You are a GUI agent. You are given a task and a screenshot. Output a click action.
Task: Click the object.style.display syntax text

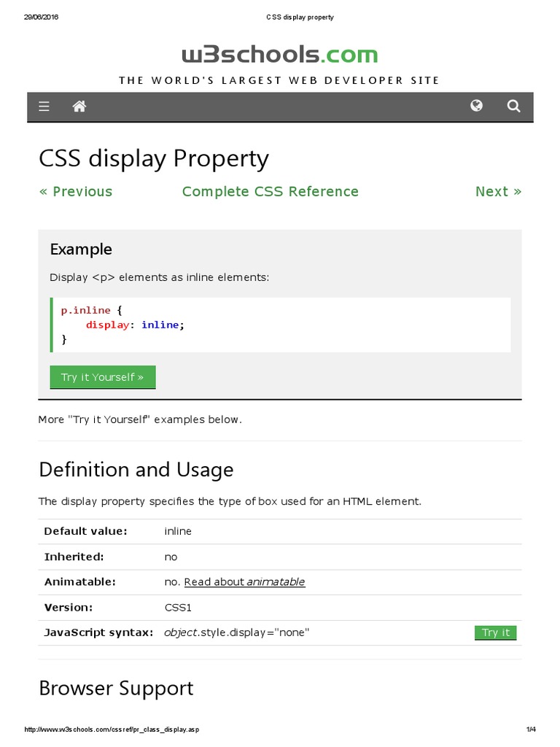tap(237, 632)
